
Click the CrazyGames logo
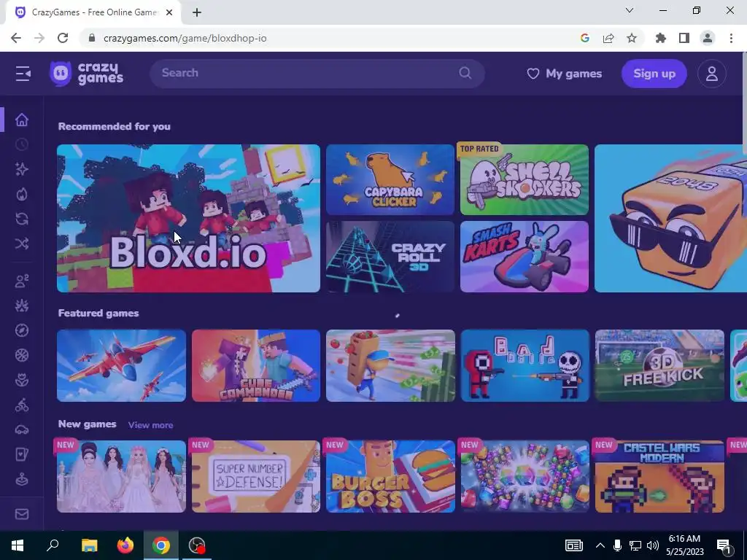(x=86, y=74)
